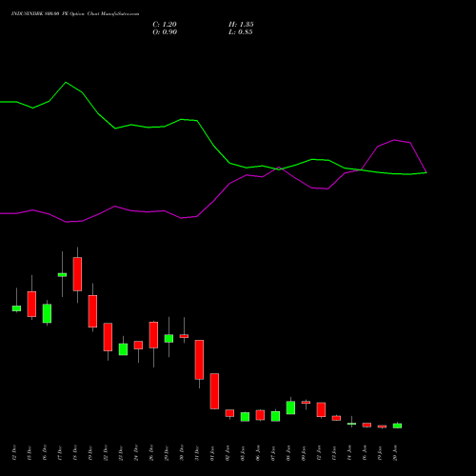Click the 20 Jan date label
Viewport: 476px width, 476px height.
pyautogui.click(x=395, y=452)
